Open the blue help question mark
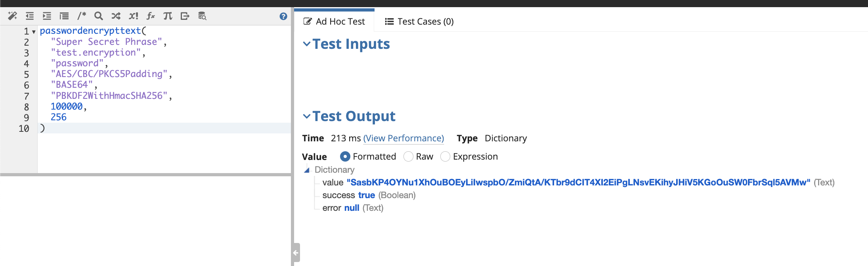868x266 pixels. (283, 16)
